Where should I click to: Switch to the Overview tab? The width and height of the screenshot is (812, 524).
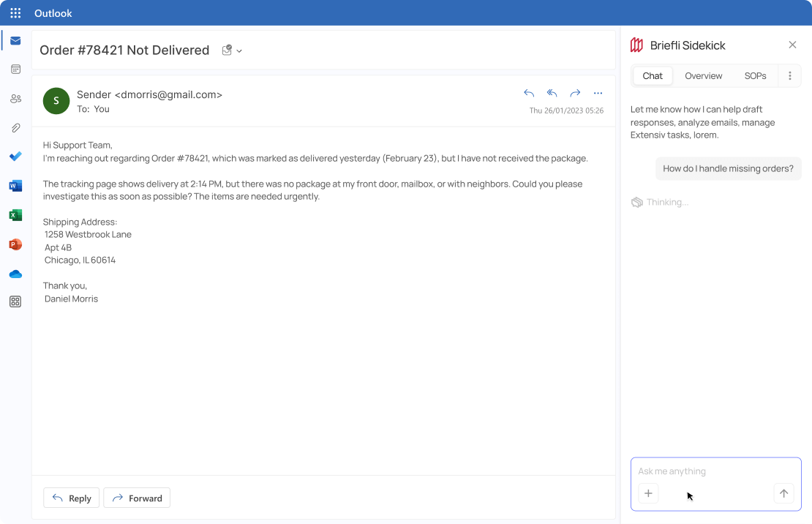coord(703,75)
